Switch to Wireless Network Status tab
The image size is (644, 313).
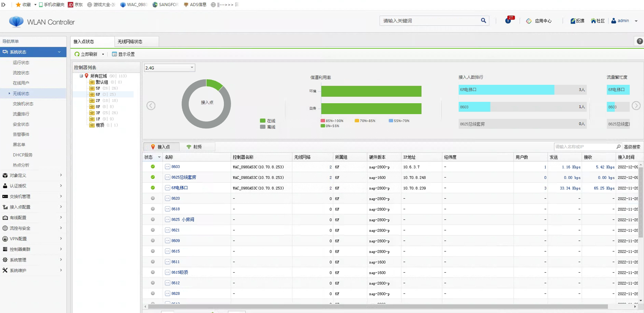click(x=130, y=41)
